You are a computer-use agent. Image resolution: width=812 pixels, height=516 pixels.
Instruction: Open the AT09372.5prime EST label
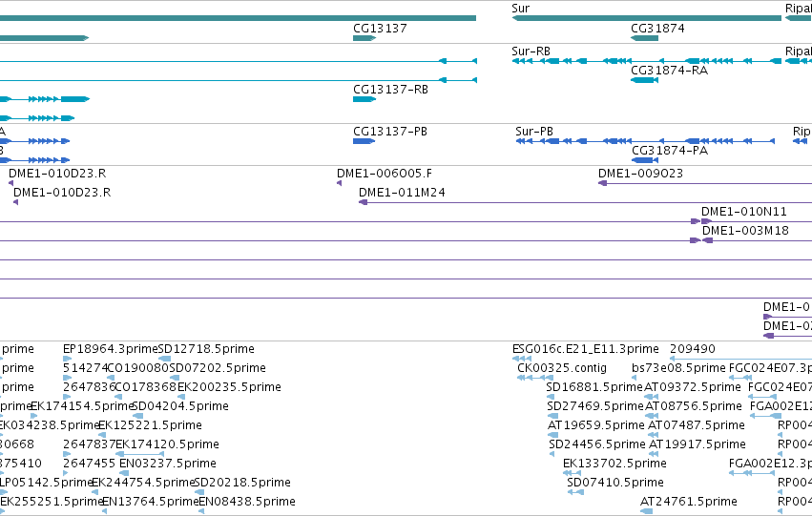693,387
